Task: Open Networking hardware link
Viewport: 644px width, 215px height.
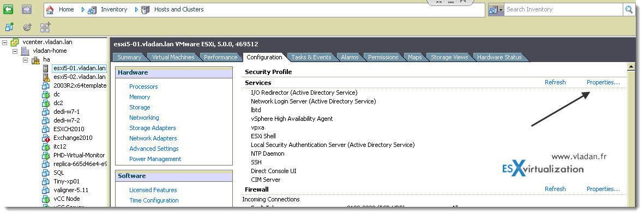Action: click(144, 118)
